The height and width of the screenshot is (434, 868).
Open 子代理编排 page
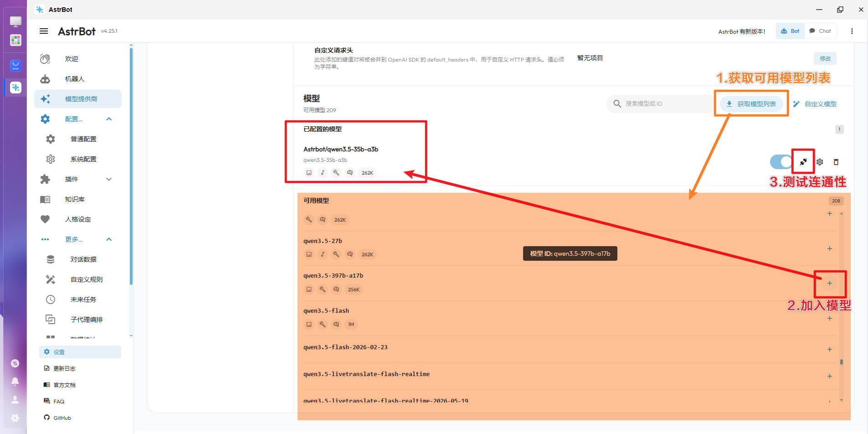[x=78, y=320]
